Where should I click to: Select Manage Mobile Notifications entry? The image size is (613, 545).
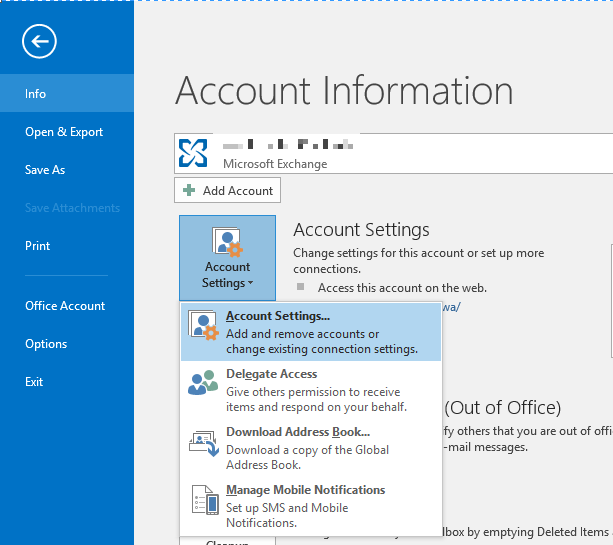click(x=311, y=506)
